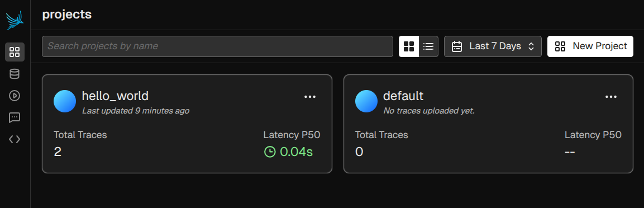The height and width of the screenshot is (208, 644).
Task: Create a New Project
Action: [x=590, y=46]
